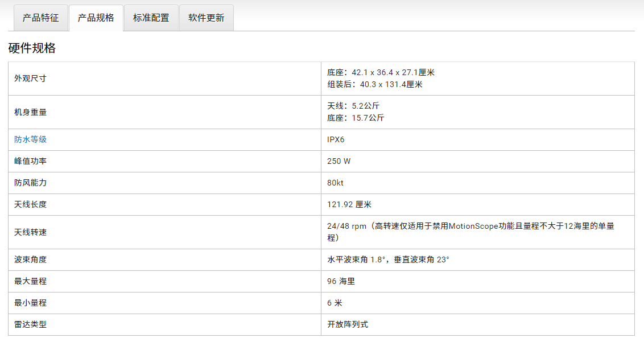
Task: Select the 产品规格 tab
Action: [96, 18]
